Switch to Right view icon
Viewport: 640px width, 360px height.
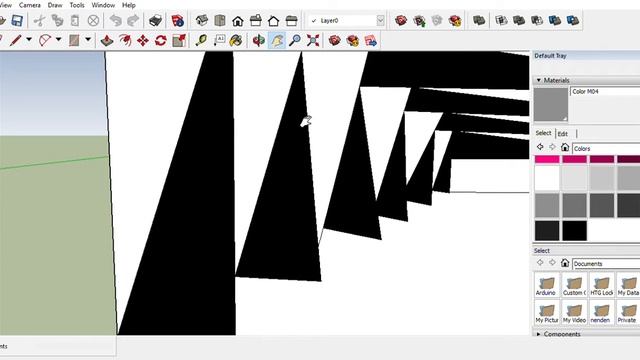click(256, 20)
